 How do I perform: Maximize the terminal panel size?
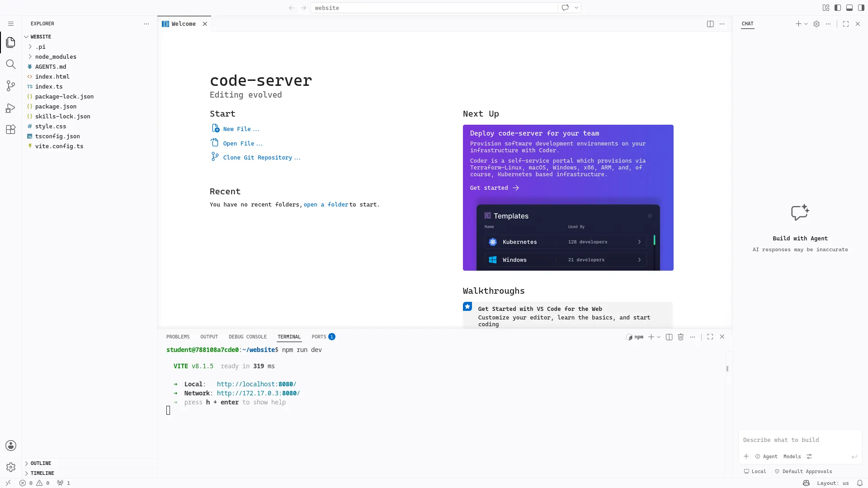pos(710,337)
